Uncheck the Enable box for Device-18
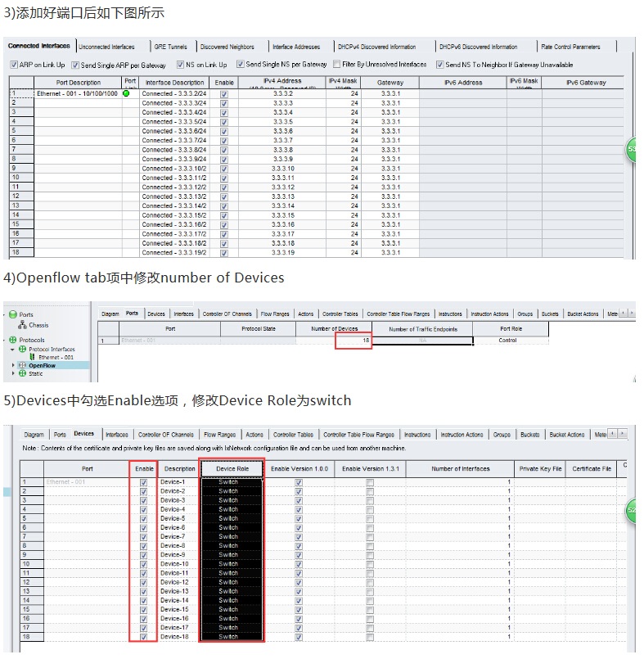The width and height of the screenshot is (644, 659). coord(144,637)
